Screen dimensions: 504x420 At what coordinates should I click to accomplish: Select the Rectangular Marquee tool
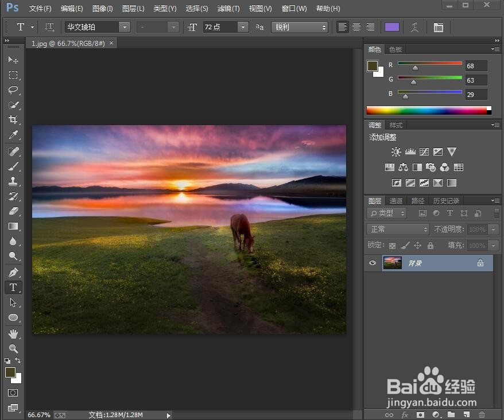click(x=13, y=75)
